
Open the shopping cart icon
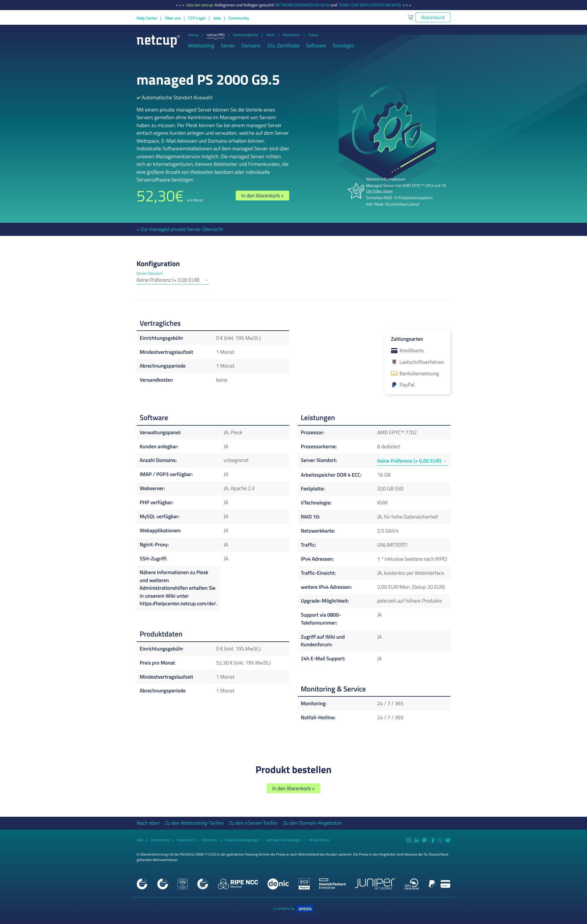click(410, 17)
